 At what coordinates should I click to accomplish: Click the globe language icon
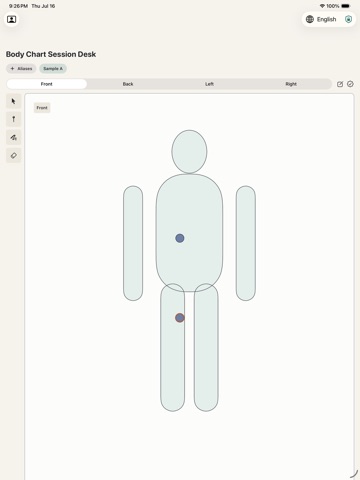point(310,19)
